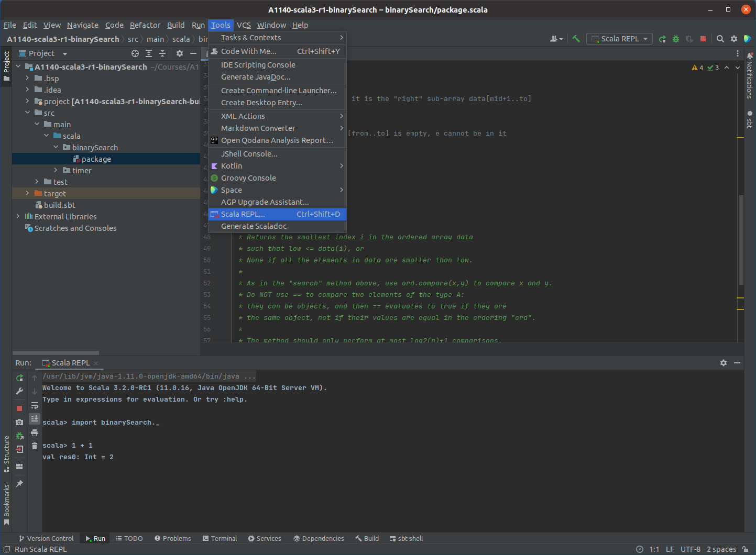Click the red Stop icon in Run panel
Screen dimensions: 756x555
tap(19, 408)
